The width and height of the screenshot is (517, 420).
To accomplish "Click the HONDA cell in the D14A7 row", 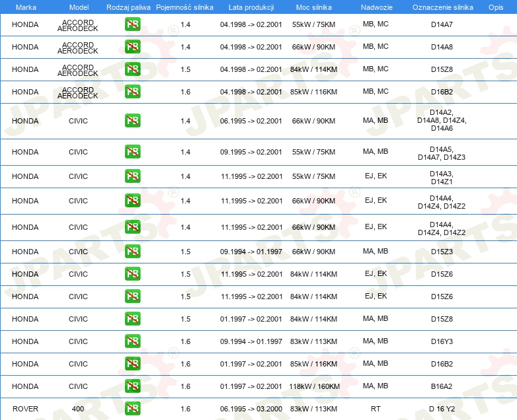I will (x=25, y=24).
